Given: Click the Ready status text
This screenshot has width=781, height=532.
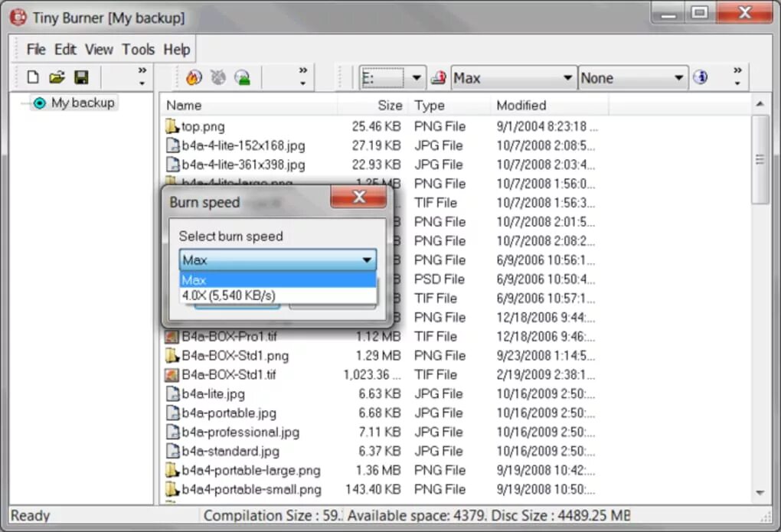Looking at the screenshot, I should (31, 516).
